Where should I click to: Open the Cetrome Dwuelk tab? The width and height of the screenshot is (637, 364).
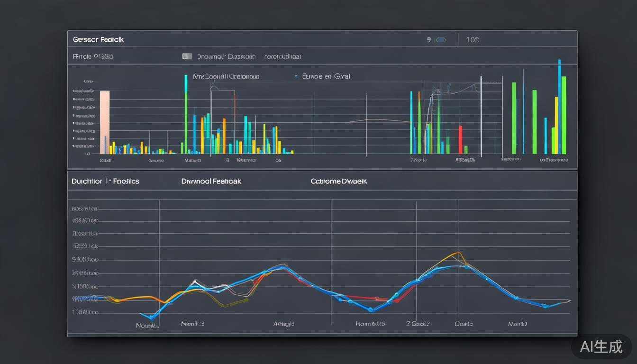point(338,181)
